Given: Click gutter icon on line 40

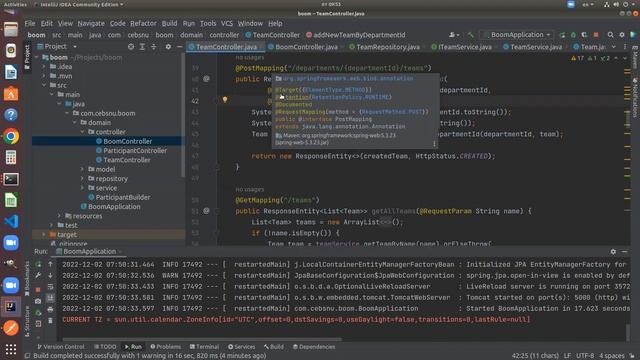Looking at the screenshot, I should tap(206, 79).
